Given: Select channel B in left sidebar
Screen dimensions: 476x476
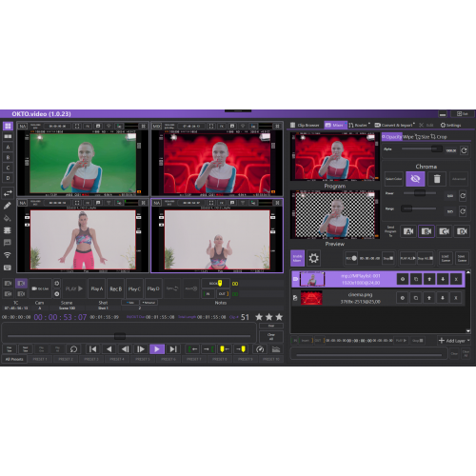Looking at the screenshot, I should [x=8, y=157].
